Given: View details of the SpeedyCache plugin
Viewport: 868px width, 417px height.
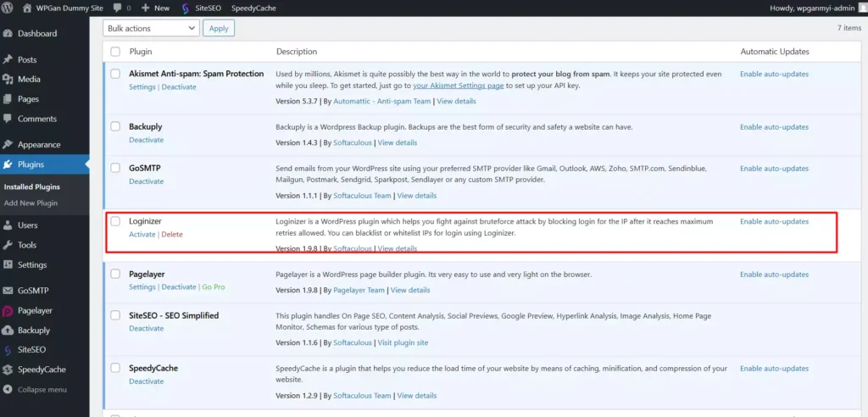Looking at the screenshot, I should coord(417,396).
